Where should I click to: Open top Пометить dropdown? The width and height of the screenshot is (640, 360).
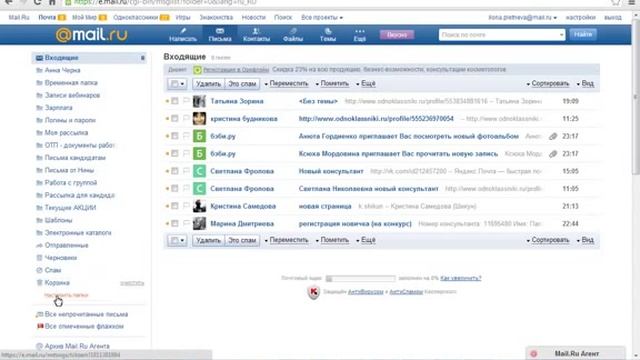[332, 84]
